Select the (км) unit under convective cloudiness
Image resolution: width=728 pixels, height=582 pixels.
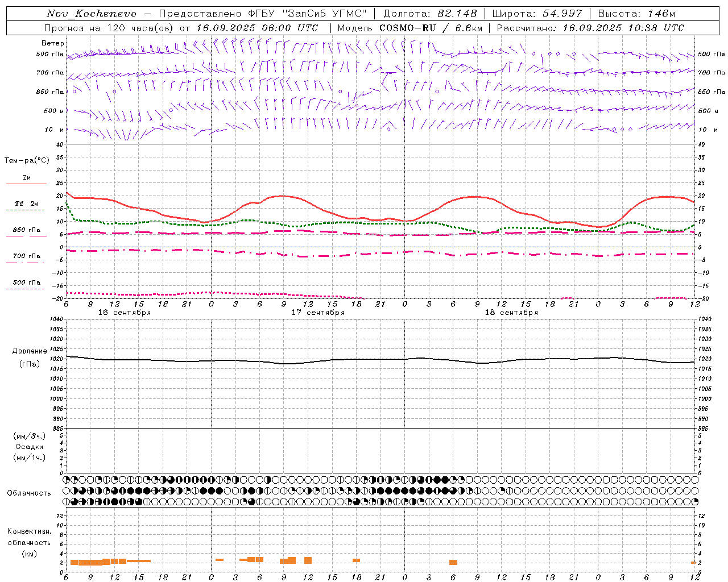click(x=30, y=554)
